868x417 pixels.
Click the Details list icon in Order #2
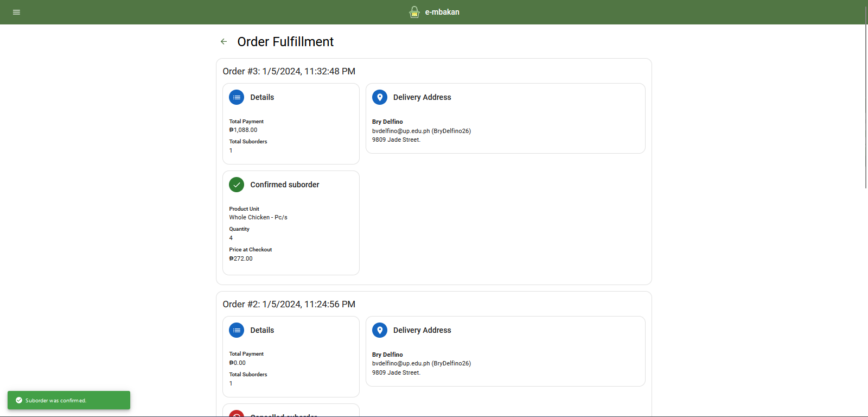(x=237, y=330)
